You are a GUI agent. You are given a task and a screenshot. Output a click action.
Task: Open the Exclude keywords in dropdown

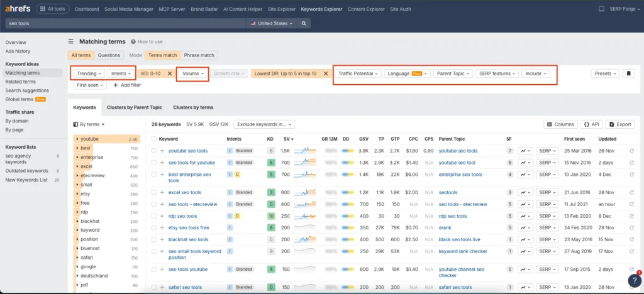[264, 124]
